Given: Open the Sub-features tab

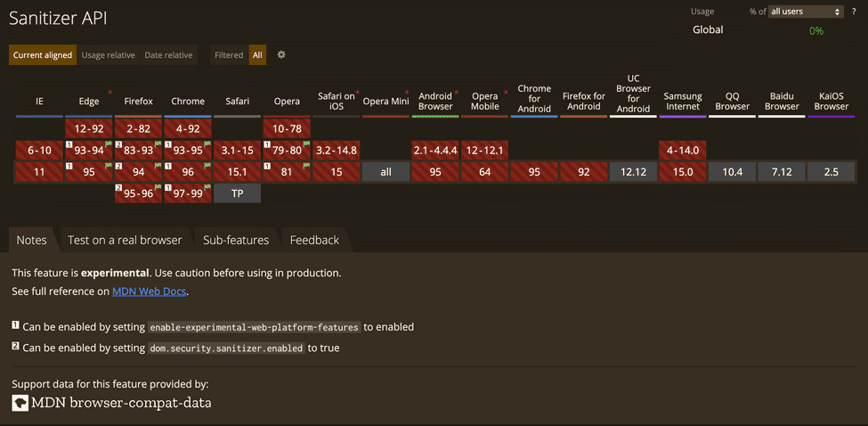Looking at the screenshot, I should (x=235, y=240).
